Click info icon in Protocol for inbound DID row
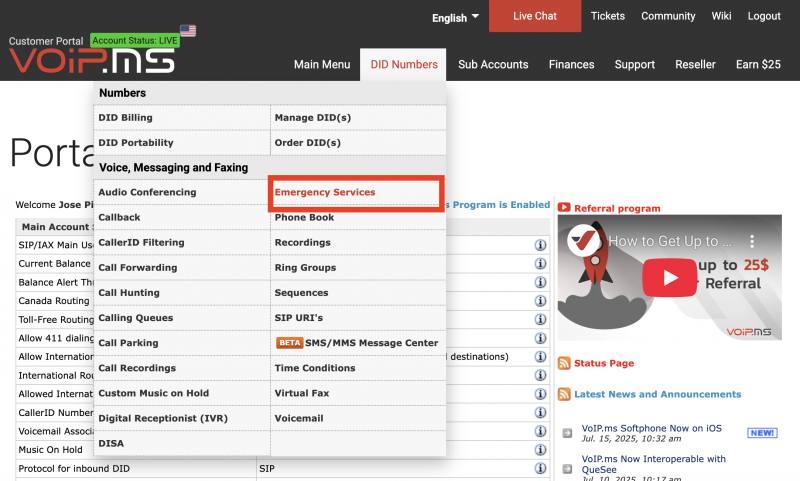This screenshot has width=800, height=481. [x=540, y=468]
